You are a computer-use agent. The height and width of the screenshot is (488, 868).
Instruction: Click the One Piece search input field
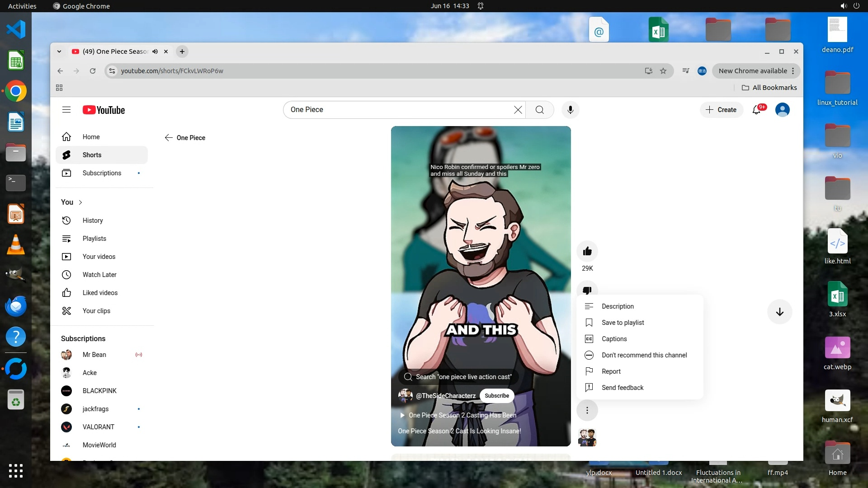[398, 110]
